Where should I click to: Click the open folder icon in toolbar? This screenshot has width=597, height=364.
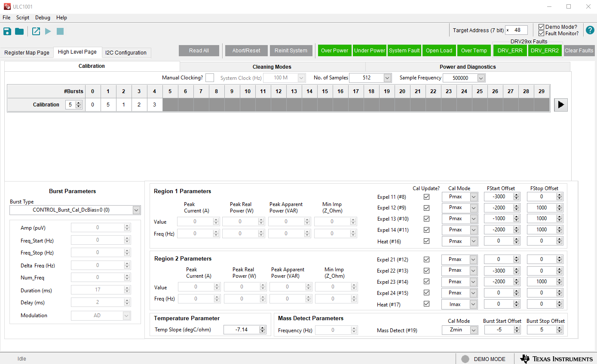19,31
